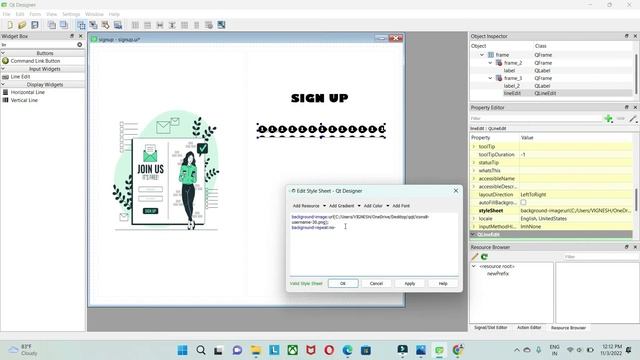Click the Lay Out in a Grid icon
The height and width of the screenshot is (360, 640).
tap(184, 25)
